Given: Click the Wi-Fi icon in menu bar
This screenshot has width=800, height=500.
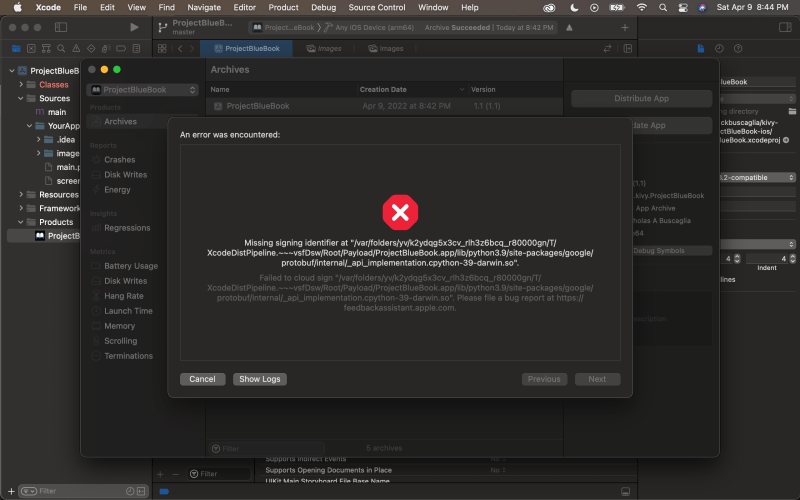Looking at the screenshot, I should point(642,8).
